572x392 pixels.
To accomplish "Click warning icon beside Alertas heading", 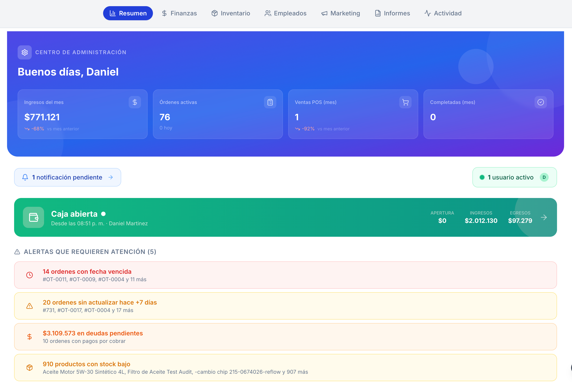I will point(17,252).
